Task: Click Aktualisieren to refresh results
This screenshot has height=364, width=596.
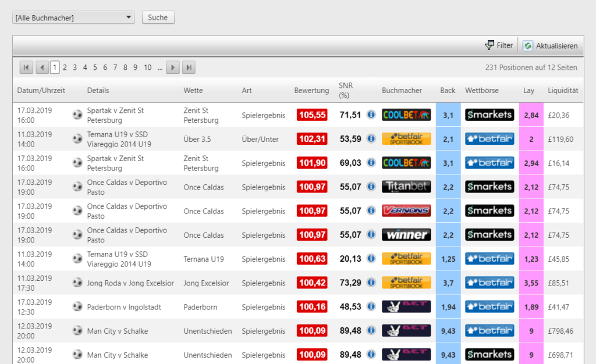Action: (549, 45)
